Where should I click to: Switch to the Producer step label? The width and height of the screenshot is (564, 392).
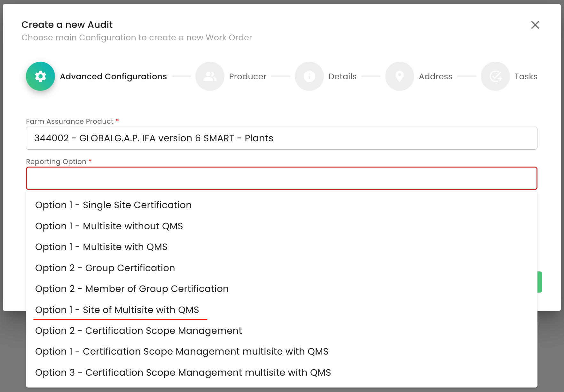coord(248,77)
